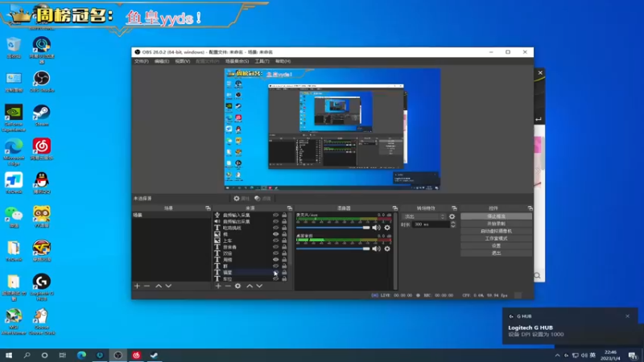Pop out the 场景 dock panel
Image resolution: width=644 pixels, height=362 pixels.
tap(208, 208)
